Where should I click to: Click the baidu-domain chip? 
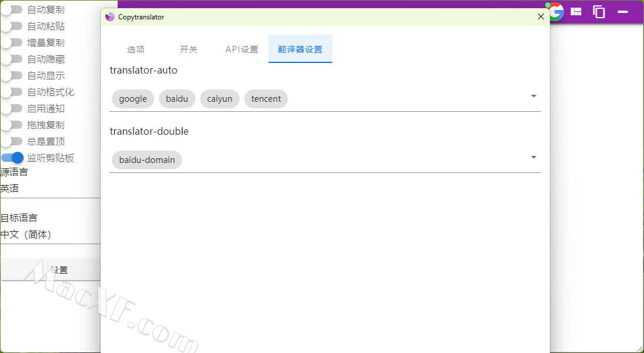point(147,160)
